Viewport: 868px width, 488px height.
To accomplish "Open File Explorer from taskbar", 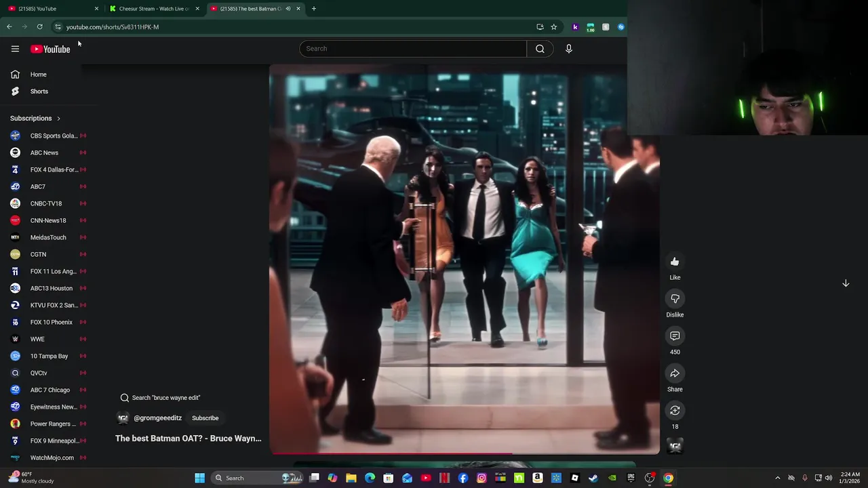I will pyautogui.click(x=351, y=478).
